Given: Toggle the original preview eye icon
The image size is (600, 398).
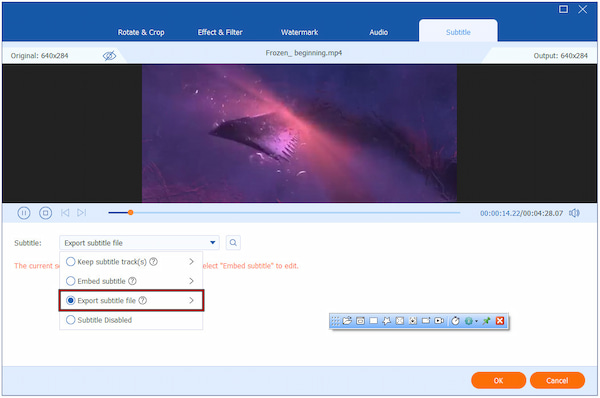Looking at the screenshot, I should coord(109,56).
